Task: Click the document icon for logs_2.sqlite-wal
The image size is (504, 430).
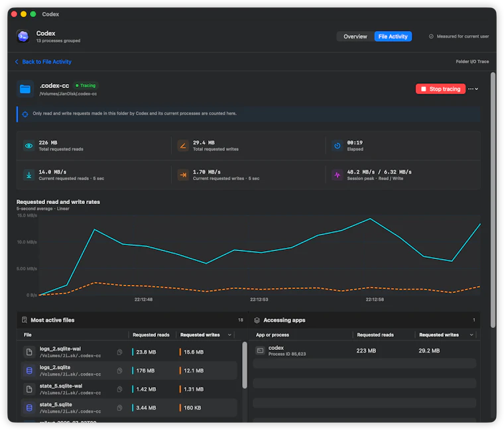Action: pyautogui.click(x=29, y=352)
